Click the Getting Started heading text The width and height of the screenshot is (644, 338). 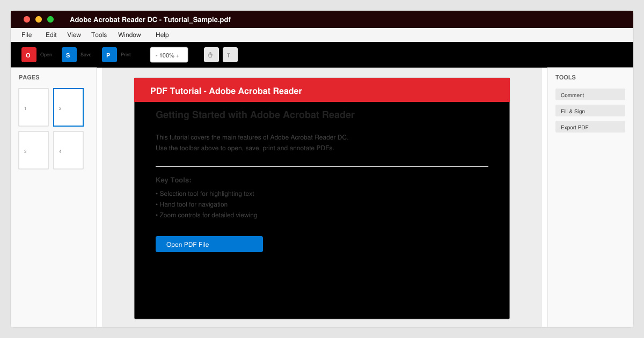[255, 115]
